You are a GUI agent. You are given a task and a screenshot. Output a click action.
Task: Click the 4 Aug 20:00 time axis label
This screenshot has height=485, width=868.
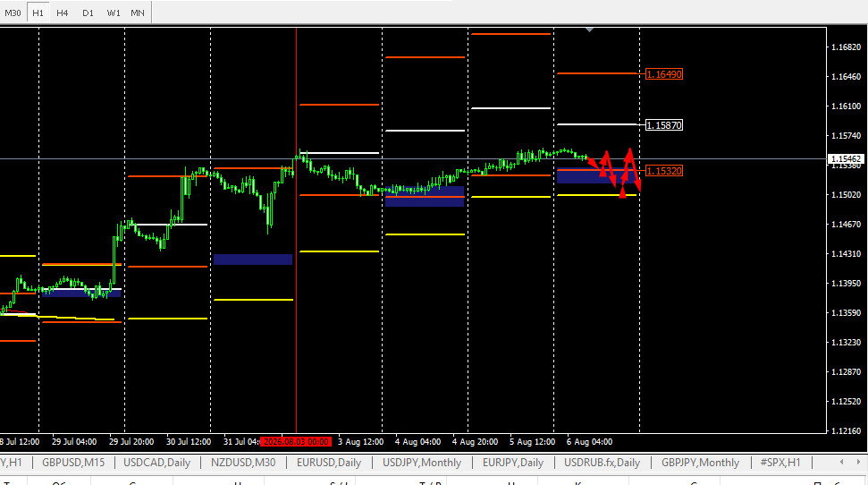tap(475, 442)
